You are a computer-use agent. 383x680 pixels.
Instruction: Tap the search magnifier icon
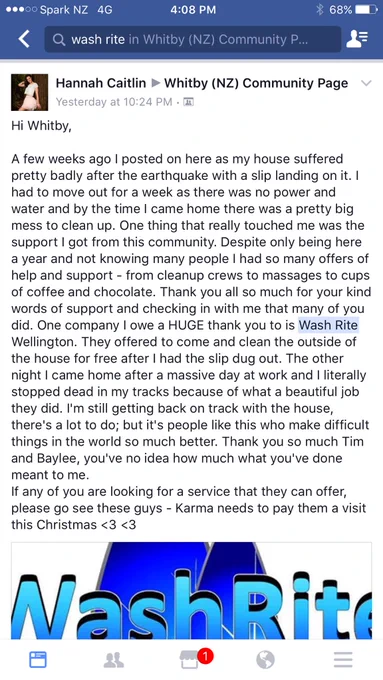point(59,39)
